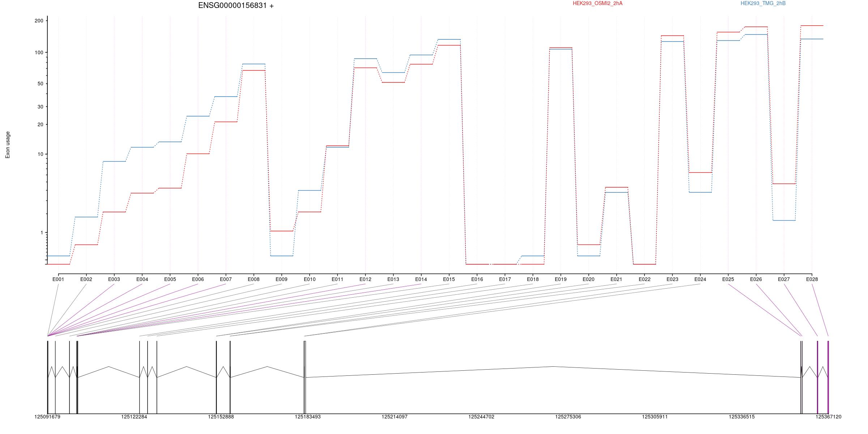868x434 pixels.
Task: Click y-axis tick value 1
Action: click(x=42, y=233)
